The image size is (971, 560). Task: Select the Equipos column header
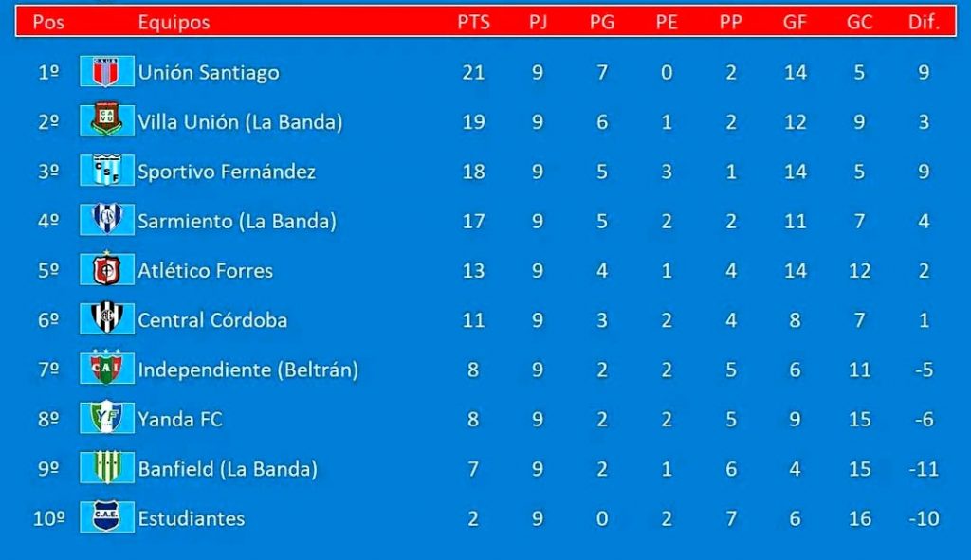tap(174, 23)
